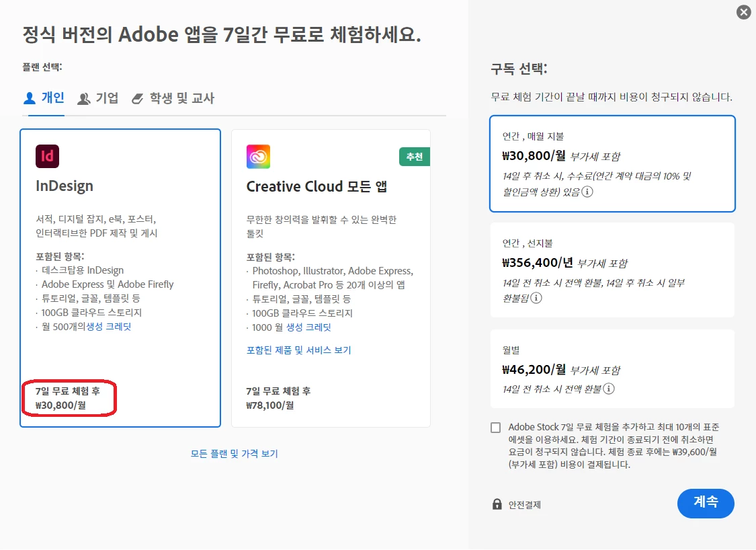Screen dimensions: 756x550
Task: Choose 연간, 매월 지불 ₩30,800/월 subscription
Action: [612, 163]
